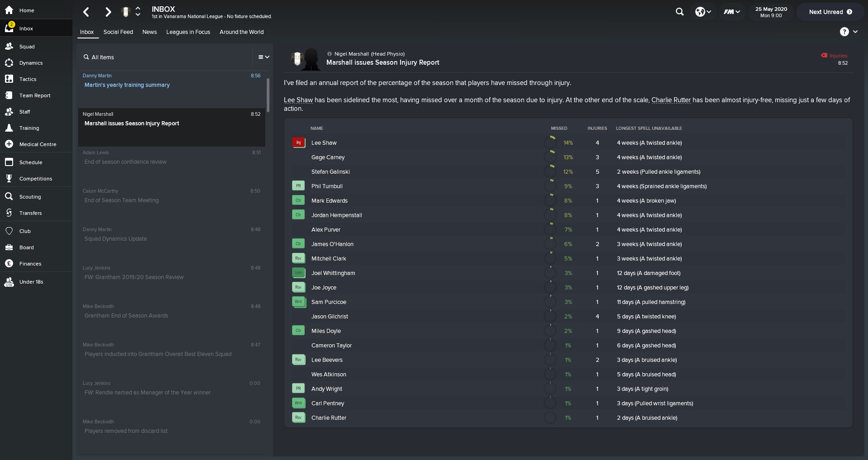Click the Next Unread button
This screenshot has height=460, width=868.
(830, 12)
